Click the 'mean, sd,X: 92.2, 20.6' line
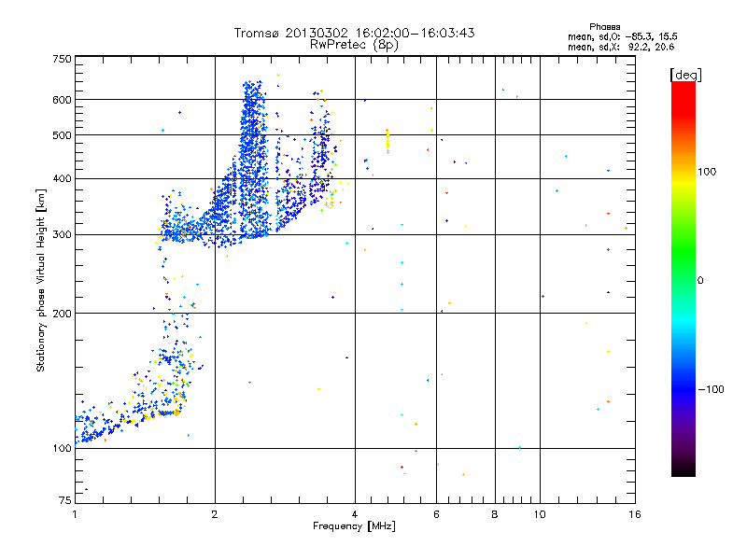 pos(621,47)
